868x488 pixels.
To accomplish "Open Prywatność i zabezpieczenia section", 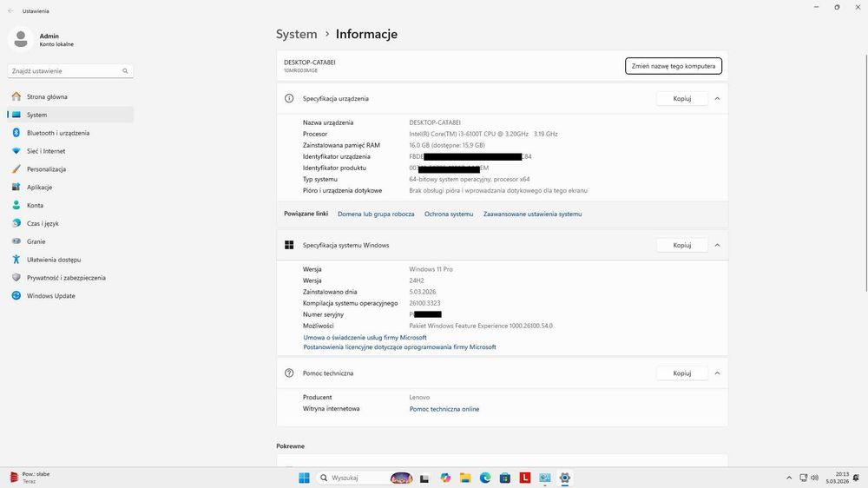I will (70, 278).
